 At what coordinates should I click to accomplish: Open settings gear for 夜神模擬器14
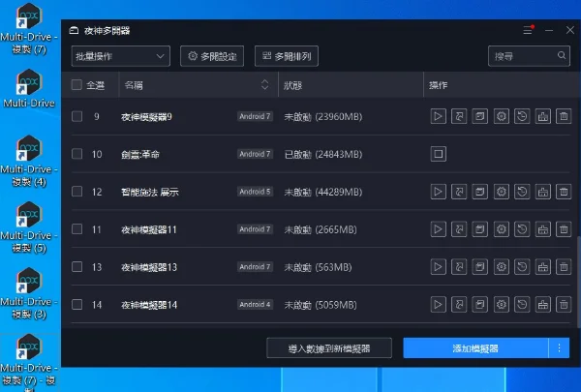click(x=501, y=305)
